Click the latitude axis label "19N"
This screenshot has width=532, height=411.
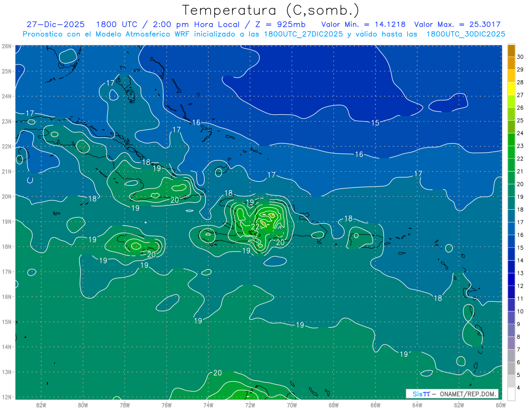(x=6, y=221)
